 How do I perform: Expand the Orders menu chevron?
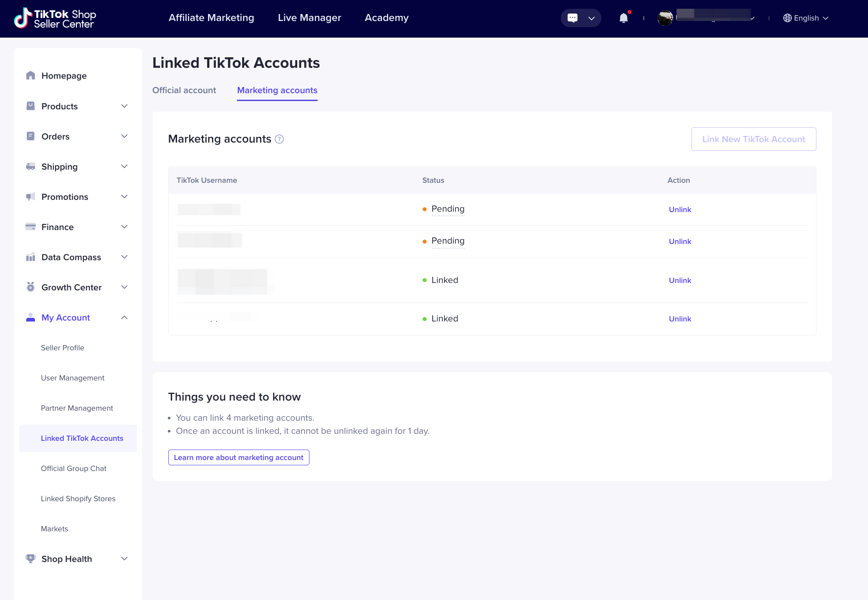124,136
